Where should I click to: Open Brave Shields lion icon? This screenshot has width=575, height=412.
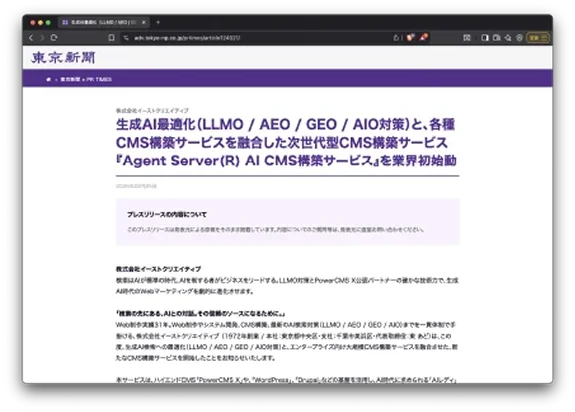pos(410,38)
